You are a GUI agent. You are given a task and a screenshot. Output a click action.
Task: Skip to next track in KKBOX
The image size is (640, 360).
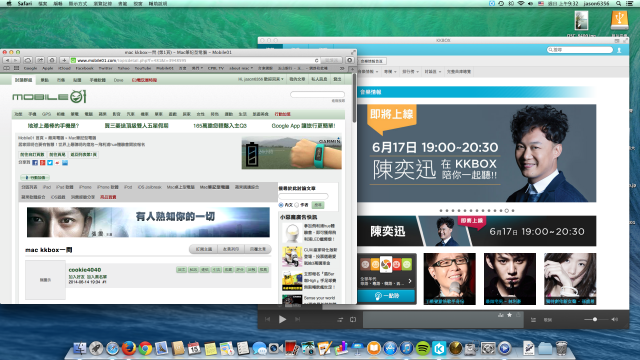(x=298, y=320)
